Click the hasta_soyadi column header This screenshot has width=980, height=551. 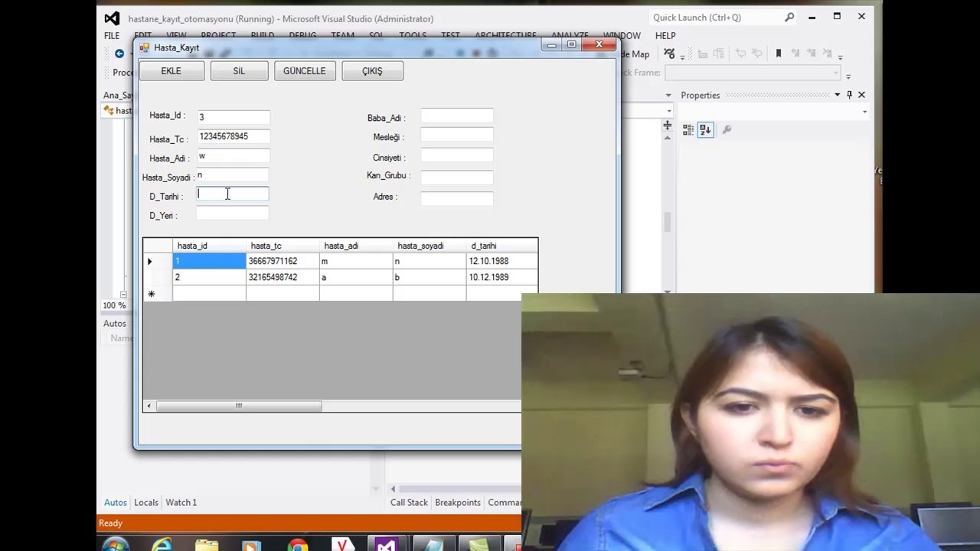coord(430,246)
